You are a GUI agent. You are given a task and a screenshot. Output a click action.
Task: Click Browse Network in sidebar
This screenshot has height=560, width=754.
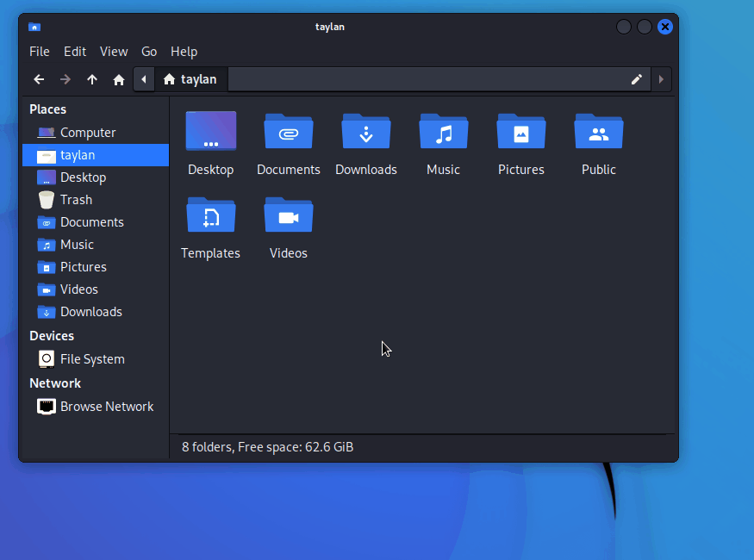(96, 407)
